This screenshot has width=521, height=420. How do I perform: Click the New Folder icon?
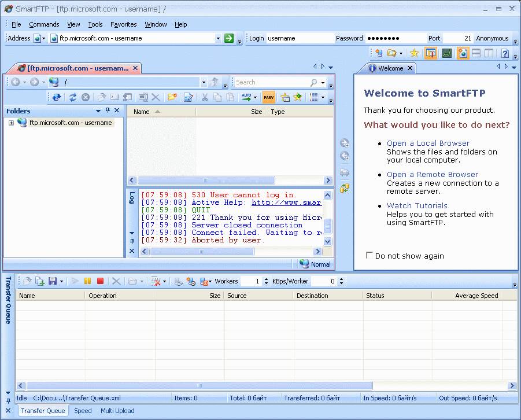172,97
